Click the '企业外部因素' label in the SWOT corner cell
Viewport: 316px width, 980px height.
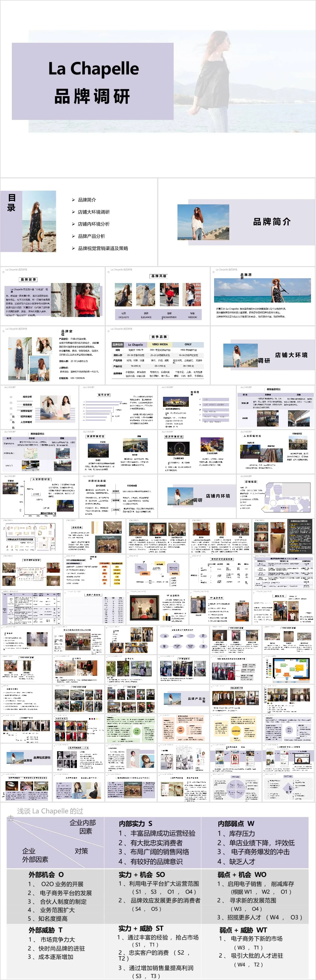tap(35, 855)
